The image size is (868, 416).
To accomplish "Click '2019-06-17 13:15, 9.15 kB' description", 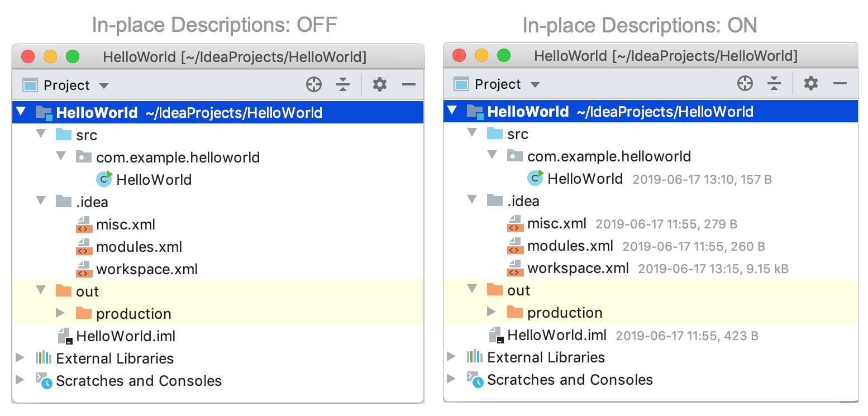I will click(713, 269).
